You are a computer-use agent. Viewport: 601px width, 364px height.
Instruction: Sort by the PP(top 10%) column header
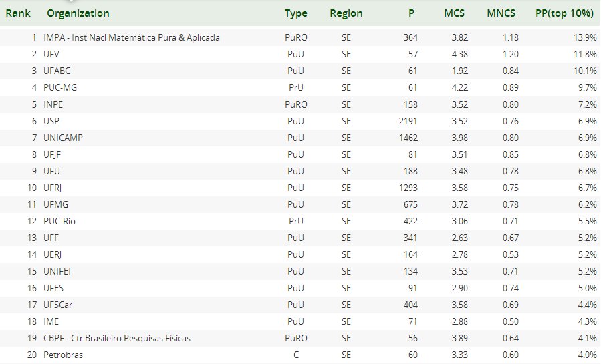click(564, 13)
